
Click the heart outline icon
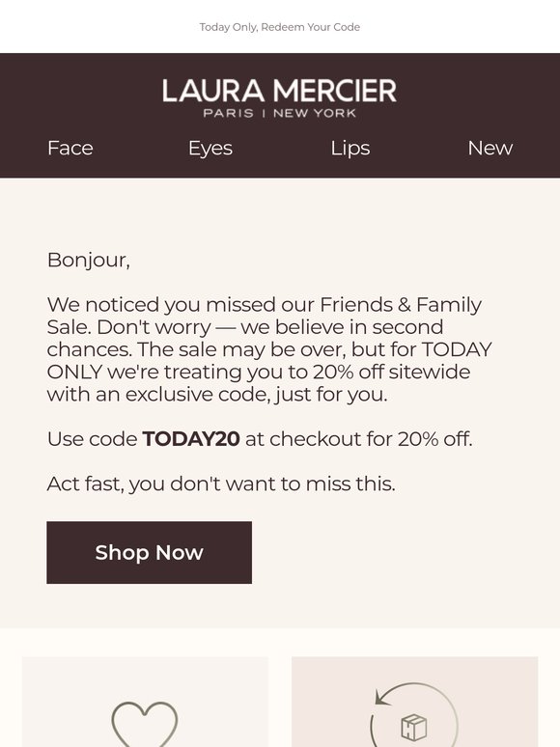click(145, 724)
